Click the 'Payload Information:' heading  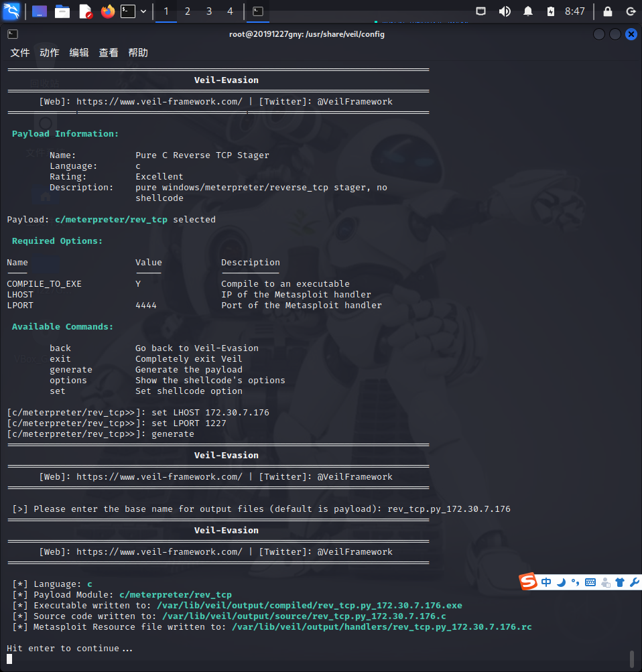click(x=65, y=134)
